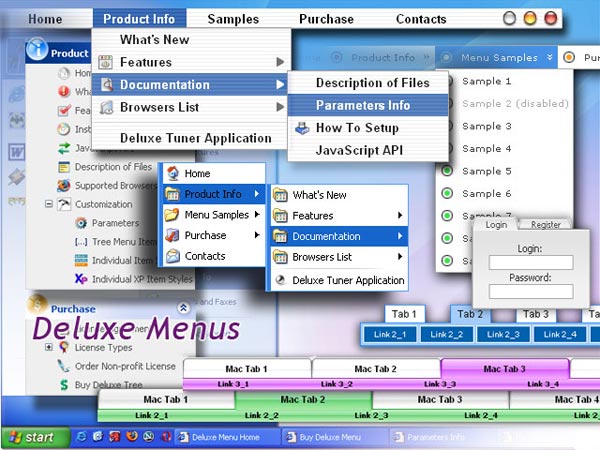Click the Windows start button

point(30,437)
